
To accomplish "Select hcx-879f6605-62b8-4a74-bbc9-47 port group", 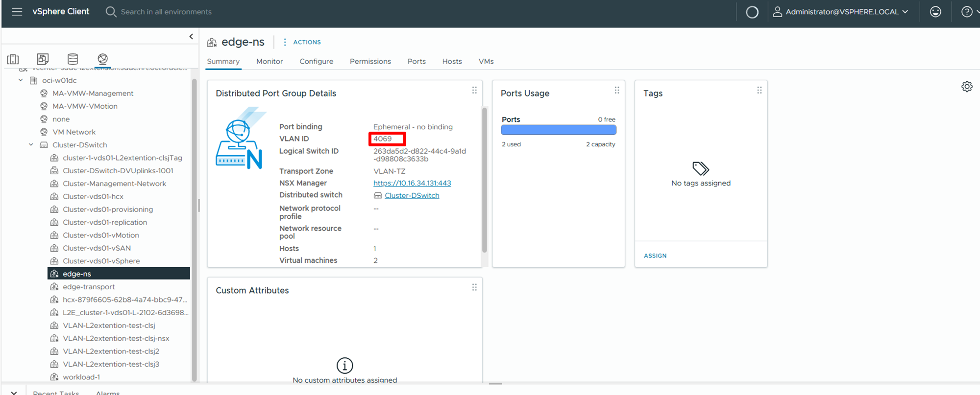I will 124,300.
